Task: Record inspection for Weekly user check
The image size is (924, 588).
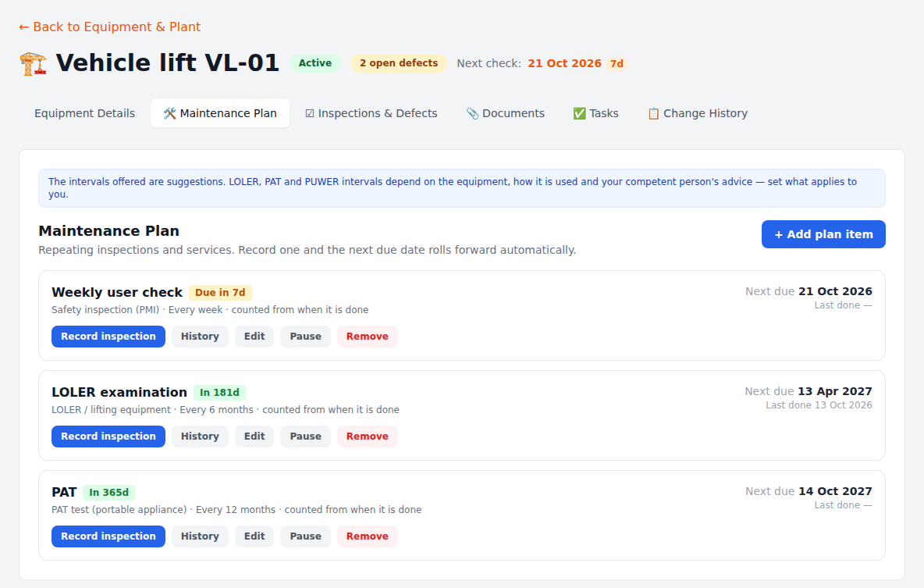Action: (108, 337)
